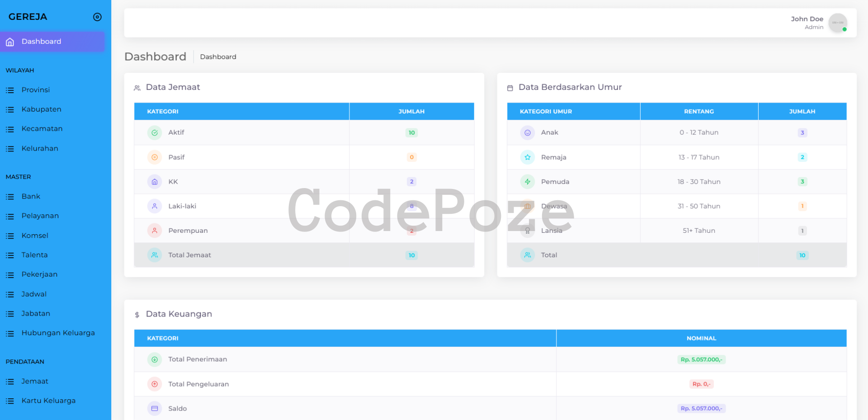Open Hubungan Keluarga menu
868x420 pixels.
pos(58,333)
